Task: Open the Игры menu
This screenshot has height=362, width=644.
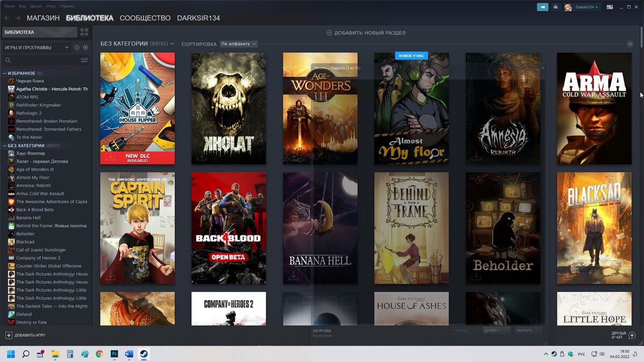Action: pos(51,6)
